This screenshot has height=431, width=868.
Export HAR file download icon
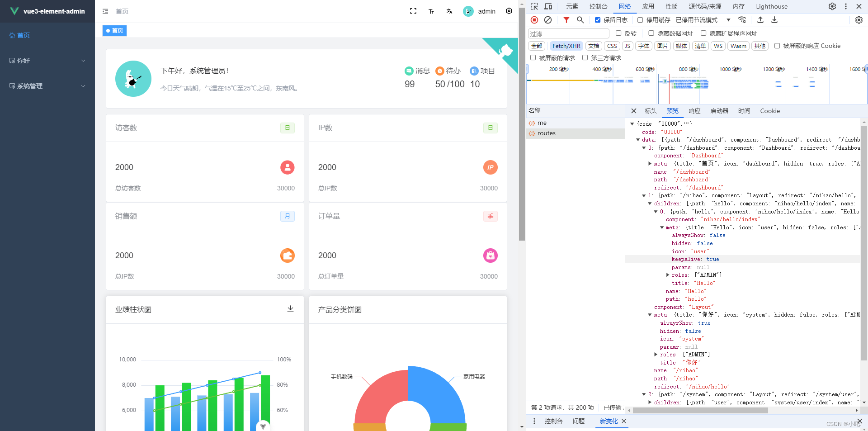[774, 20]
